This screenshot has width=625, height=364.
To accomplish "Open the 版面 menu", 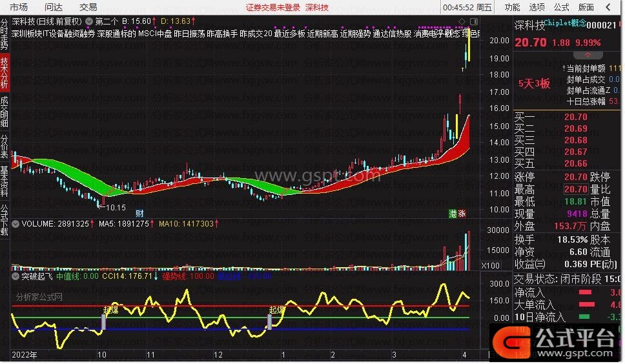I will pyautogui.click(x=586, y=7).
